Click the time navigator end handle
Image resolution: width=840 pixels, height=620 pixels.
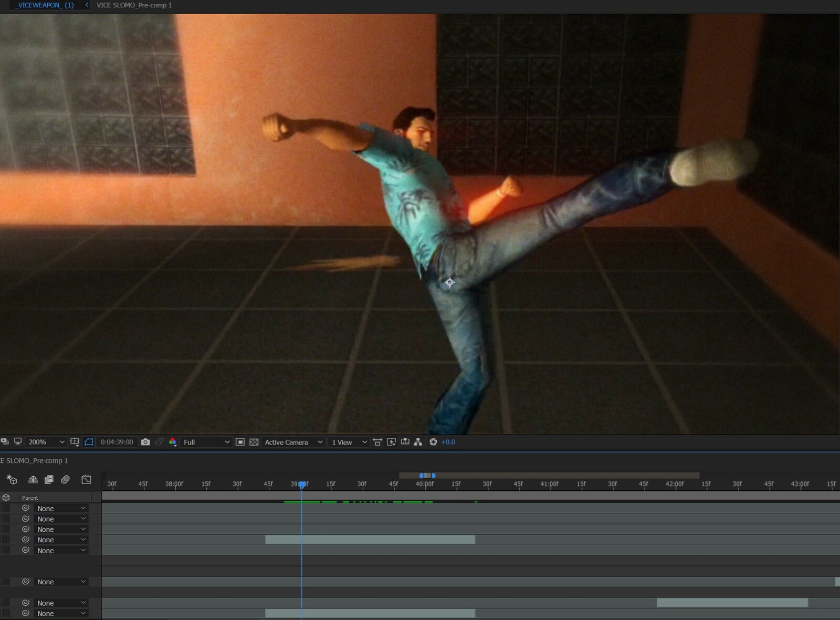[433, 476]
